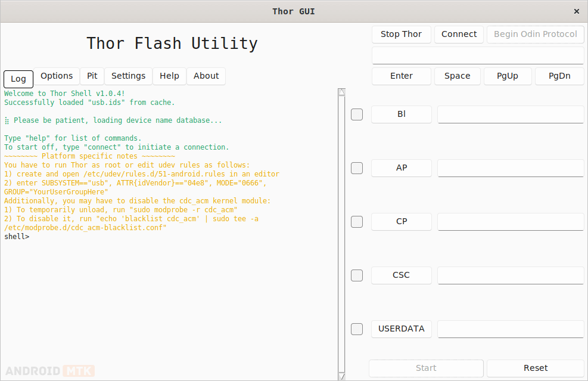Click the log scrollbar
Image resolution: width=588 pixels, height=381 pixels.
[x=341, y=233]
